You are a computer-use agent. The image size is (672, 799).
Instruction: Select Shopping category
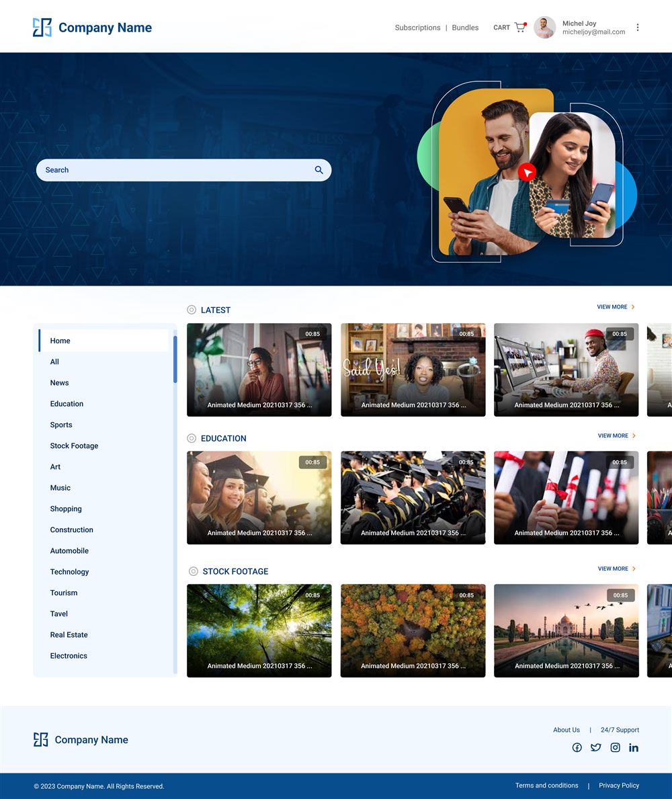pyautogui.click(x=66, y=509)
